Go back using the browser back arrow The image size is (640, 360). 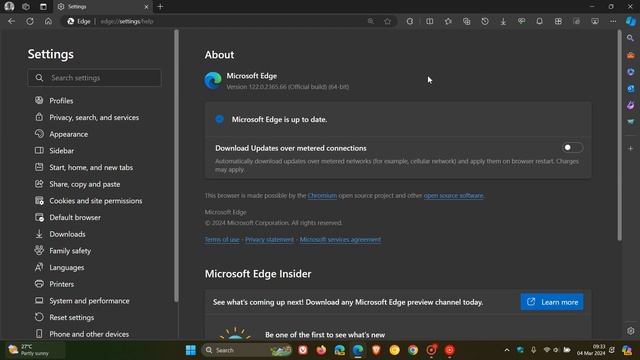[11, 21]
